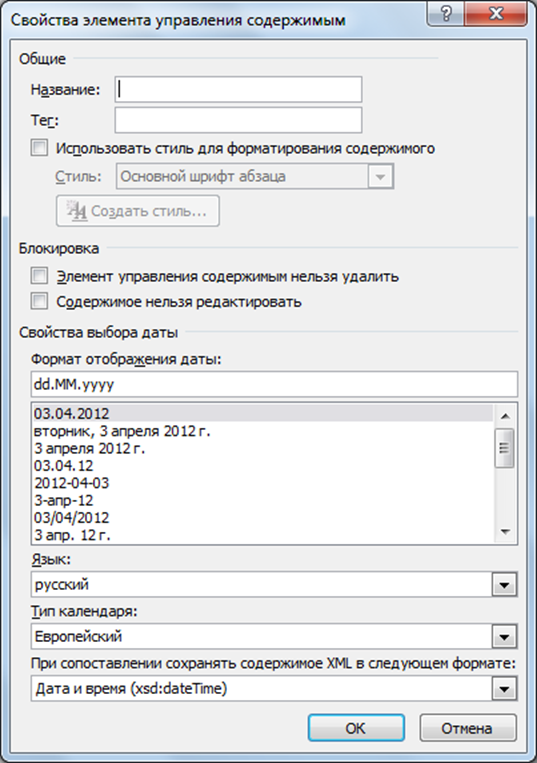Toggle Содержимое нельзя редактировать checkbox
Viewport: 537px width, 763px height.
(39, 301)
